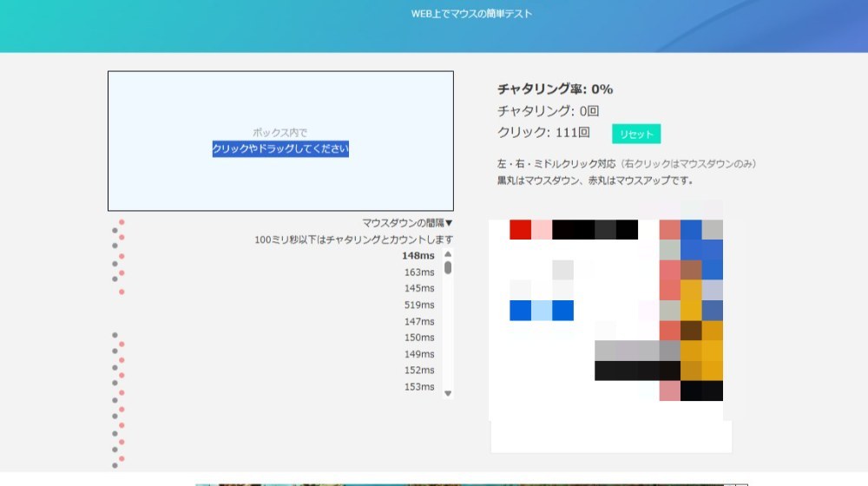Click the 黒丸はマウスダウン、赤丸はマウスアップです line

[595, 181]
